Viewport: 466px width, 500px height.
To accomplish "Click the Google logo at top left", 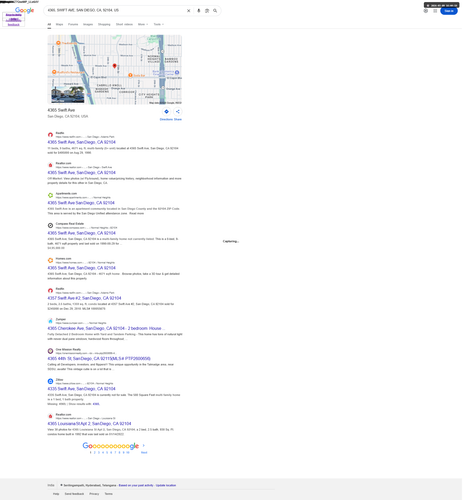I will click(24, 10).
